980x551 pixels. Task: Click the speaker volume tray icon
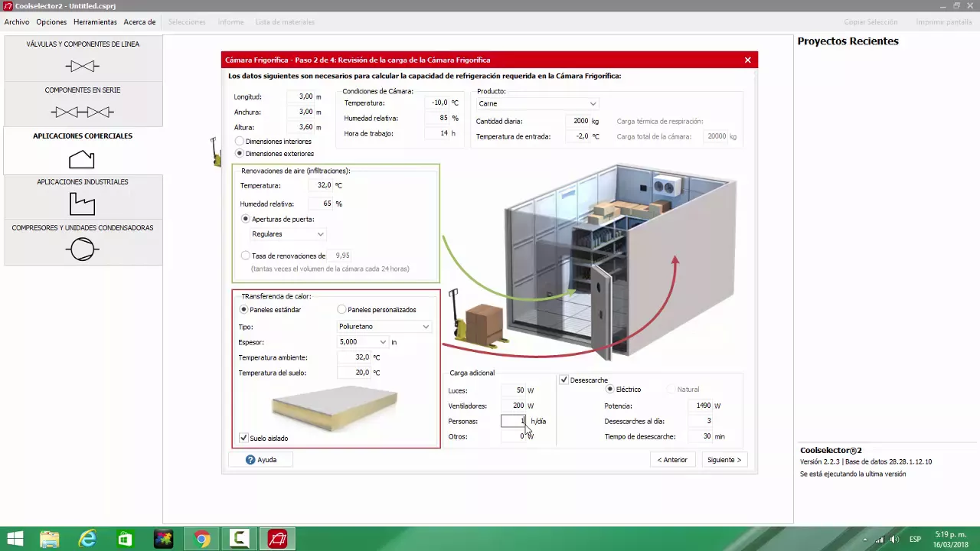[x=894, y=540]
